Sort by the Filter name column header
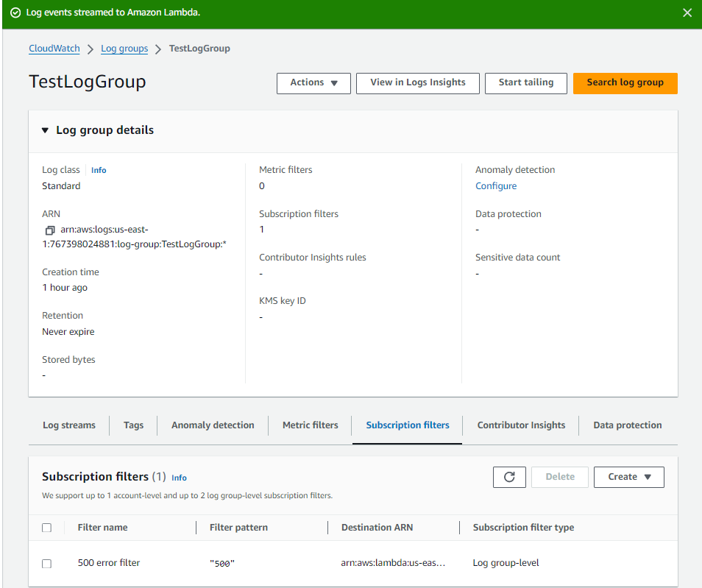Screen dimensions: 702x588 coord(102,528)
